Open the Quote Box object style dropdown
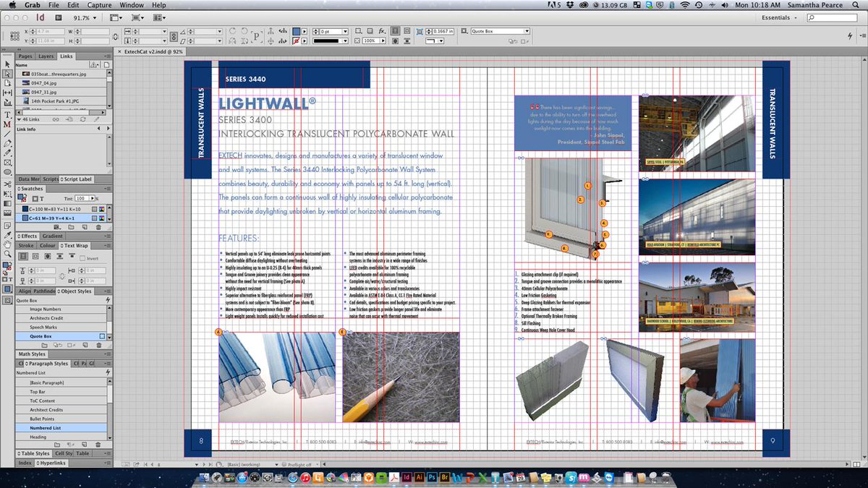Image resolution: width=868 pixels, height=488 pixels. (x=527, y=32)
